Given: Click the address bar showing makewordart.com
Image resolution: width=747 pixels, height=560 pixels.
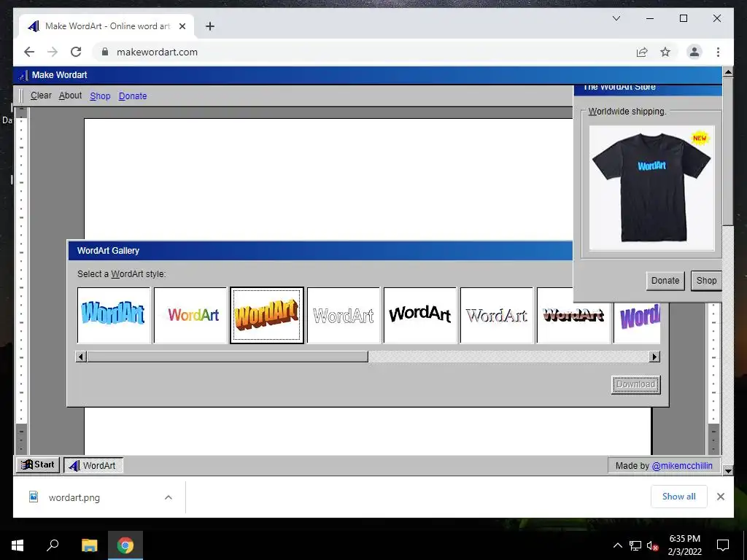Looking at the screenshot, I should pyautogui.click(x=362, y=52).
